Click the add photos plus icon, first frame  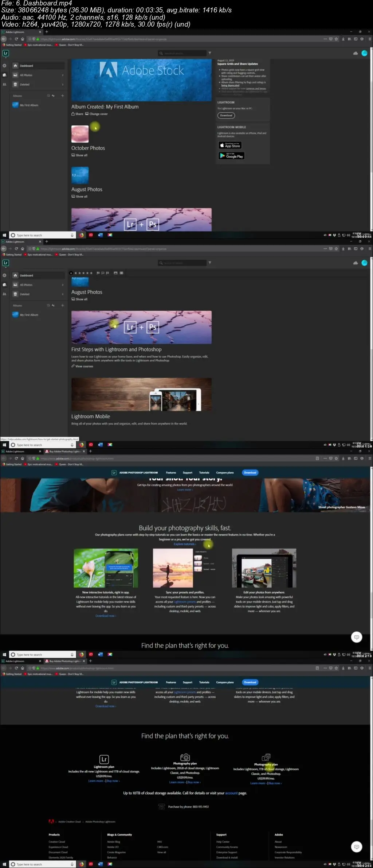[4, 66]
